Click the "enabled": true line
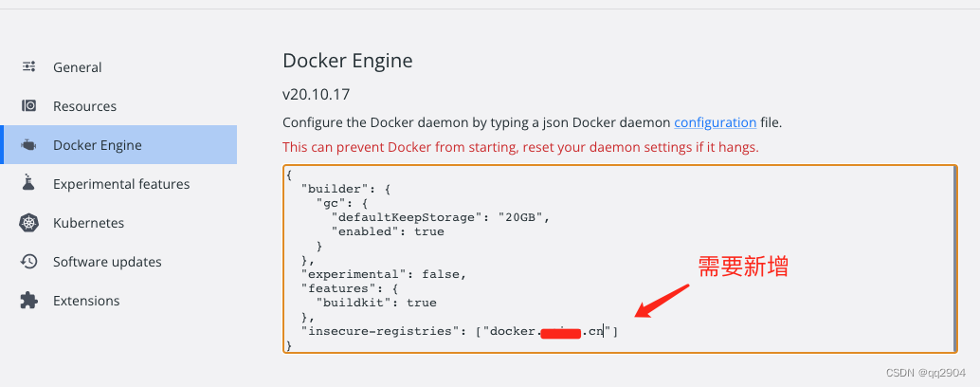 pyautogui.click(x=388, y=231)
